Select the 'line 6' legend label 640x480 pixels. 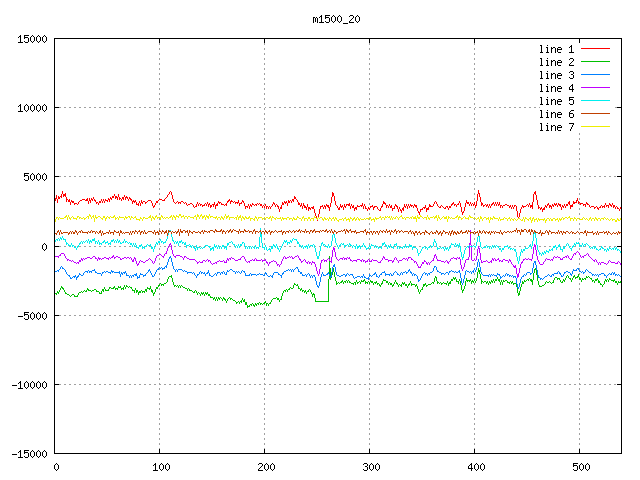click(x=557, y=114)
